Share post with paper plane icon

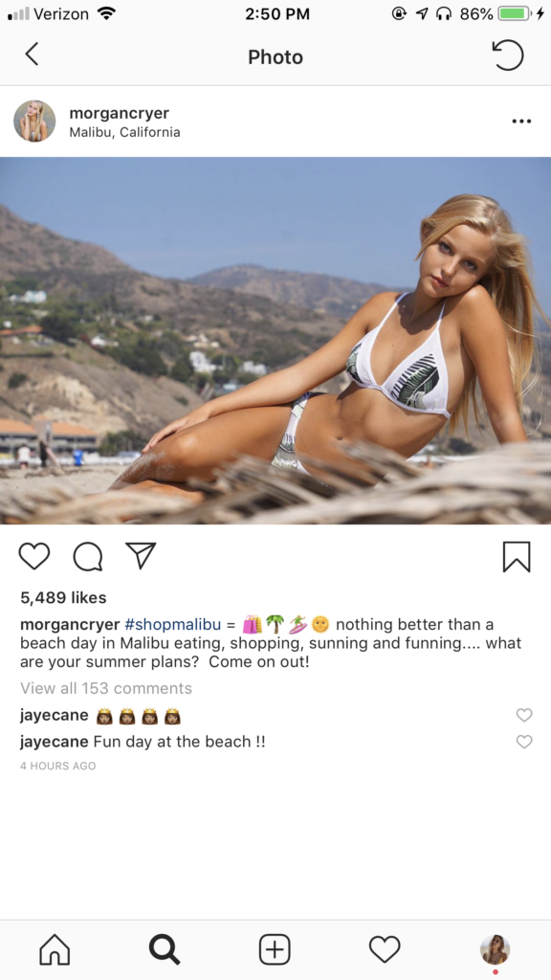[x=141, y=555]
